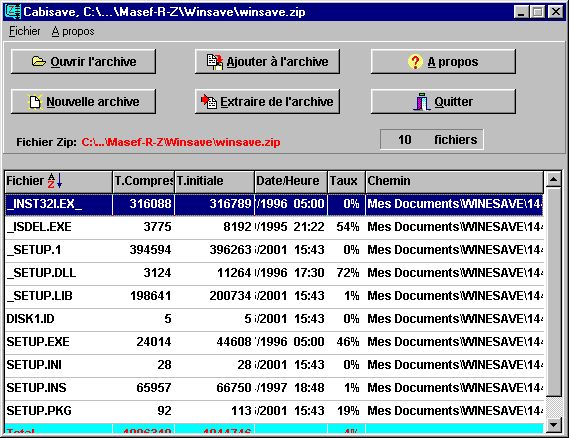Image resolution: width=569 pixels, height=438 pixels.
Task: Open the Fichier menu
Action: point(24,32)
